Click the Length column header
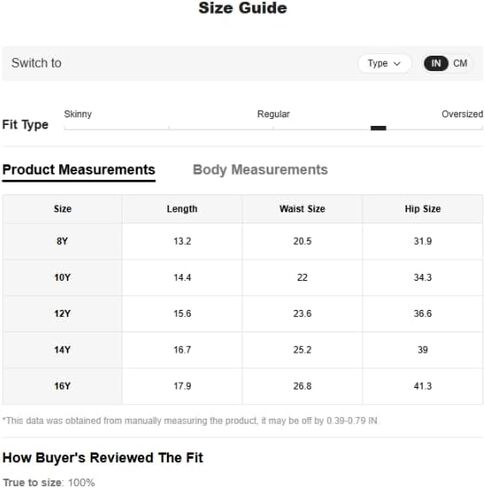 pyautogui.click(x=182, y=209)
